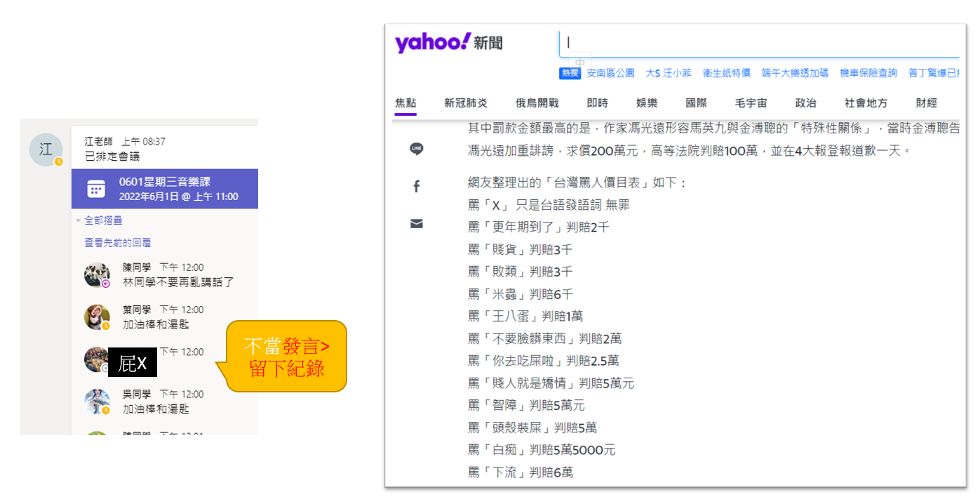Click the Facebook share icon

pyautogui.click(x=417, y=186)
